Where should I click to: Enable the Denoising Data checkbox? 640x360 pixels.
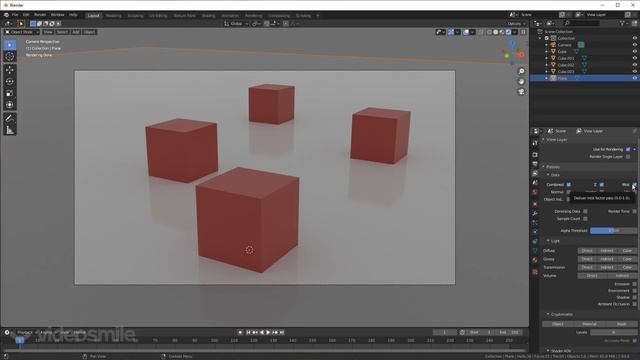coord(585,211)
